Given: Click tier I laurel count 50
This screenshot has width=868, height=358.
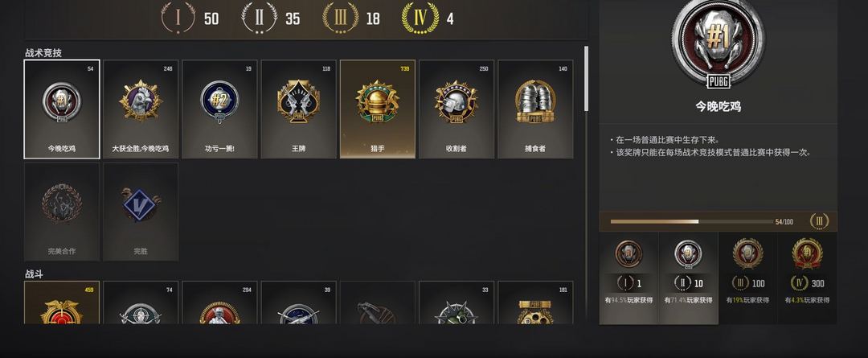Looking at the screenshot, I should 190,18.
